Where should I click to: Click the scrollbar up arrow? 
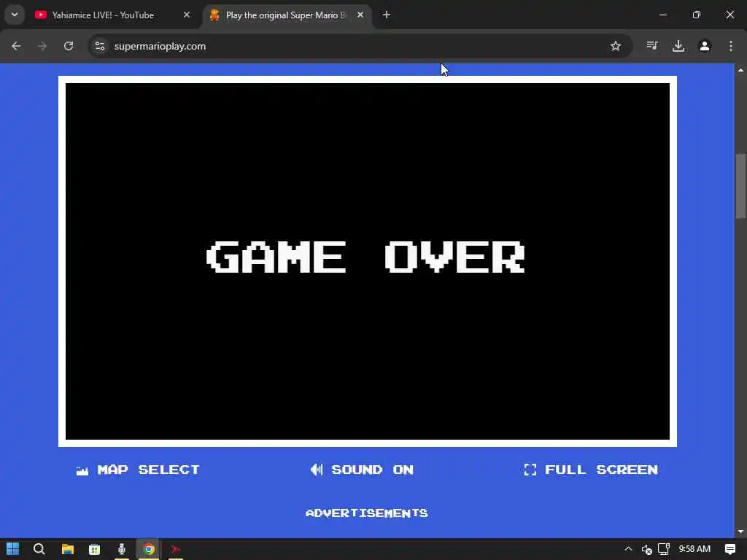point(741,70)
